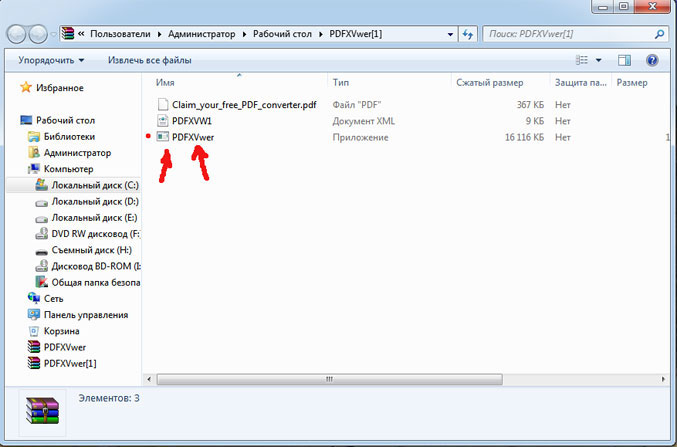The image size is (677, 447).
Task: Click the Избранное star icon
Action: coord(26,87)
